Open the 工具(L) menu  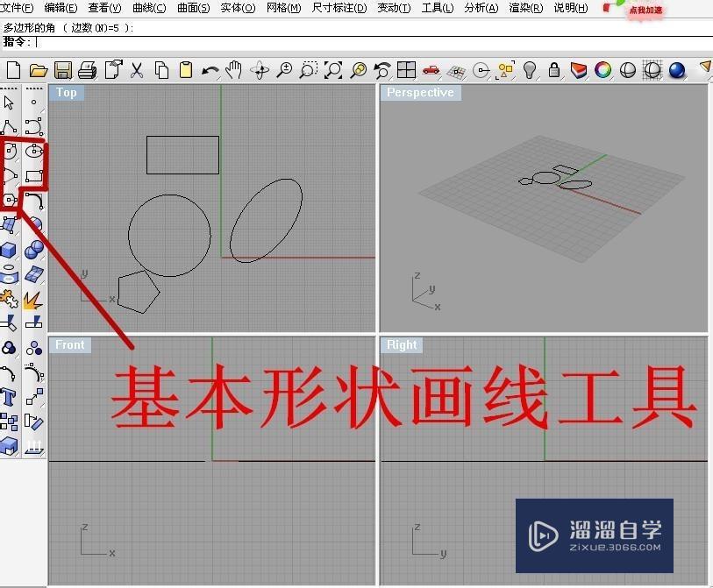[438, 8]
